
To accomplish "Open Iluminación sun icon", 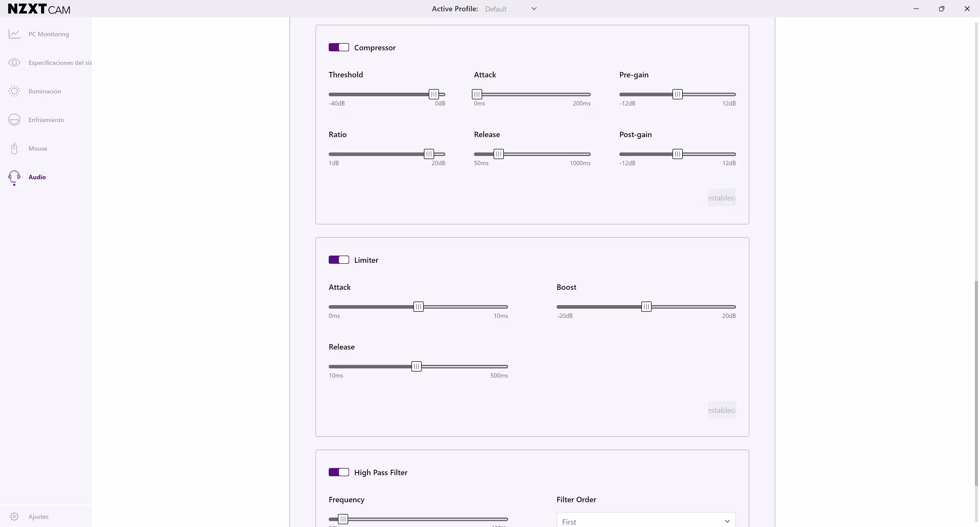I will point(15,91).
